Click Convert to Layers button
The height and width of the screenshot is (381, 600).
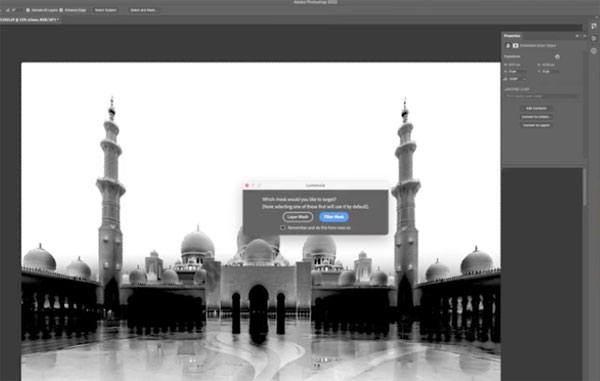(x=536, y=125)
